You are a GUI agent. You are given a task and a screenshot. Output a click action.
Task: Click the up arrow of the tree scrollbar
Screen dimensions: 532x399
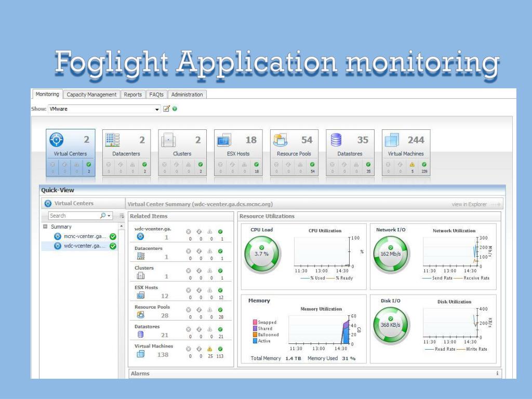[x=122, y=227]
